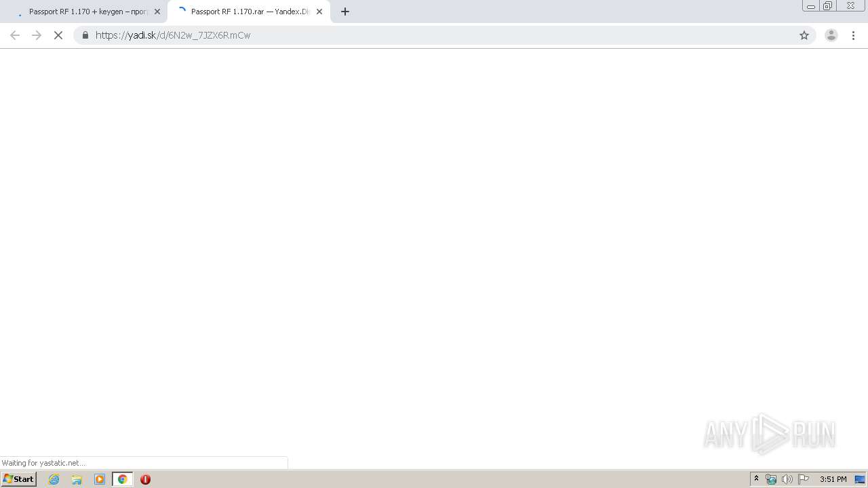This screenshot has width=868, height=488.
Task: Minimize the Chrome window
Action: [811, 5]
